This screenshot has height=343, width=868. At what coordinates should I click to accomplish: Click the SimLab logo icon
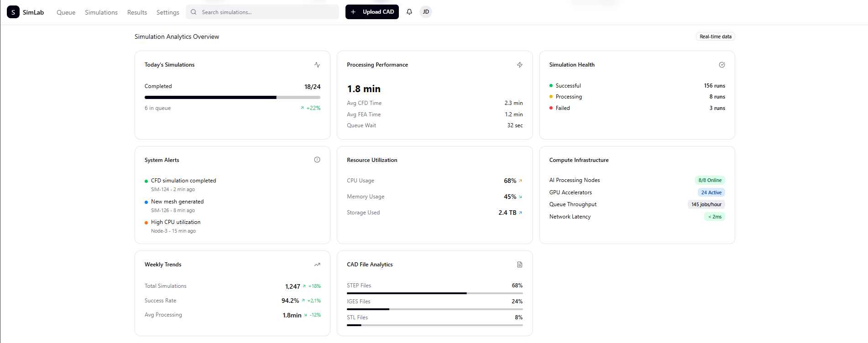click(x=13, y=12)
